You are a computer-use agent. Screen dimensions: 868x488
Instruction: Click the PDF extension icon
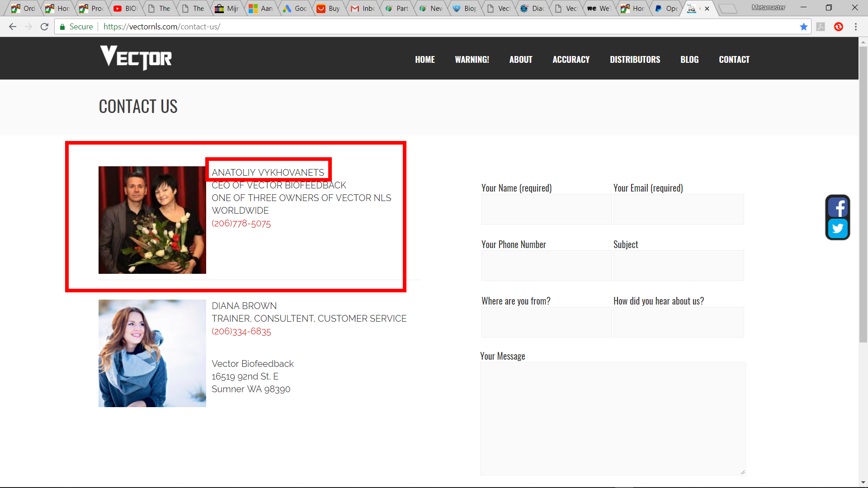pos(821,27)
